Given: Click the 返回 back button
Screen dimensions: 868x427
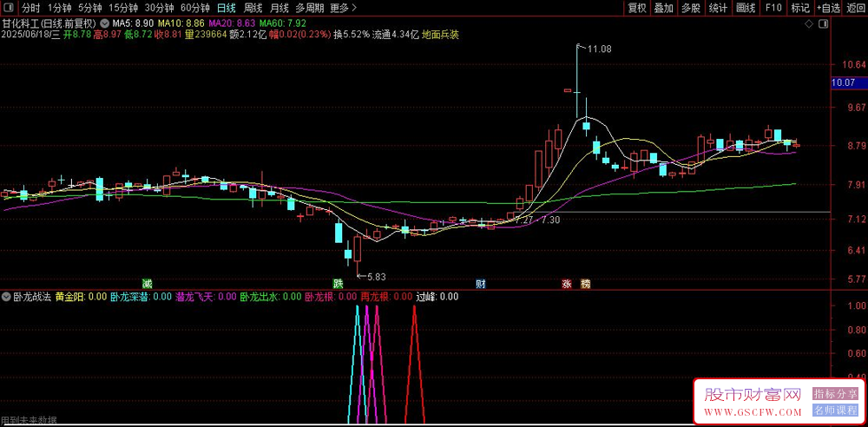Looking at the screenshot, I should [x=855, y=8].
